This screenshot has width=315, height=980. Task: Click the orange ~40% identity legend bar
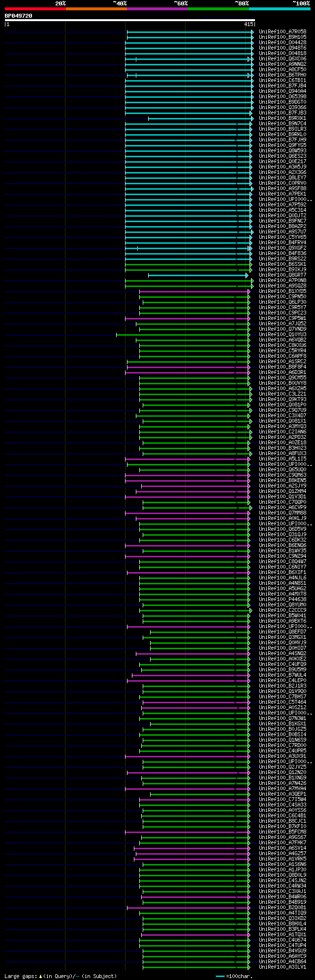click(96, 9)
